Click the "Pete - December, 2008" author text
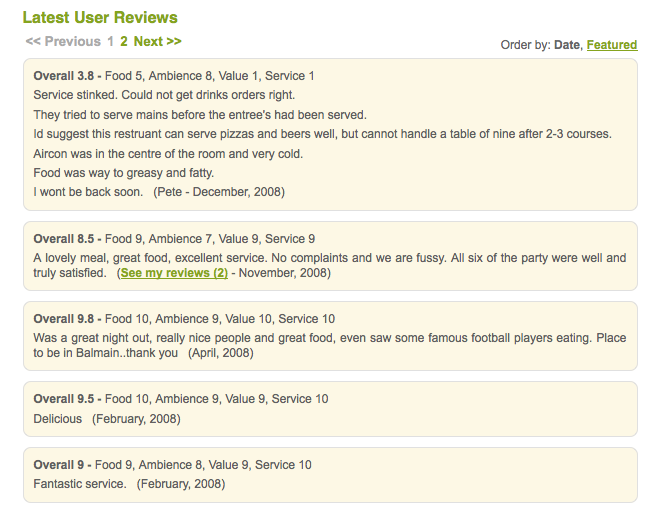Image resolution: width=654 pixels, height=506 pixels. pyautogui.click(x=219, y=192)
